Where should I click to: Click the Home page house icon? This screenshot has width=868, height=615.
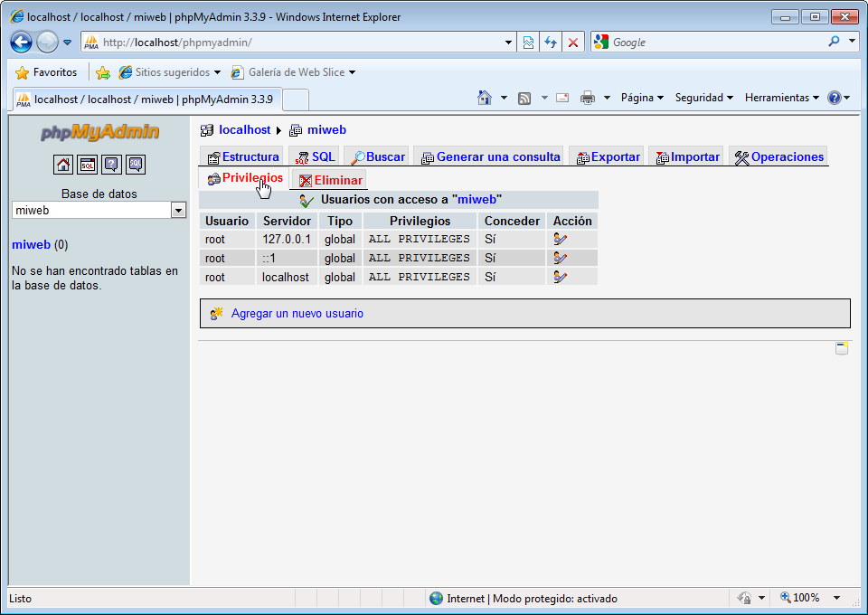[485, 98]
